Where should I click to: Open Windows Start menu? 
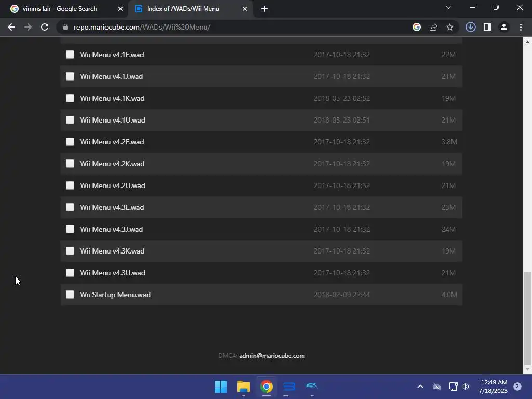click(x=220, y=387)
